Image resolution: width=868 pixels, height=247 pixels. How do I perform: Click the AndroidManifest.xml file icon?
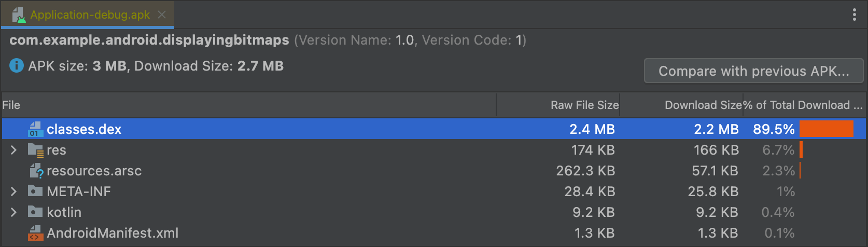(x=35, y=233)
